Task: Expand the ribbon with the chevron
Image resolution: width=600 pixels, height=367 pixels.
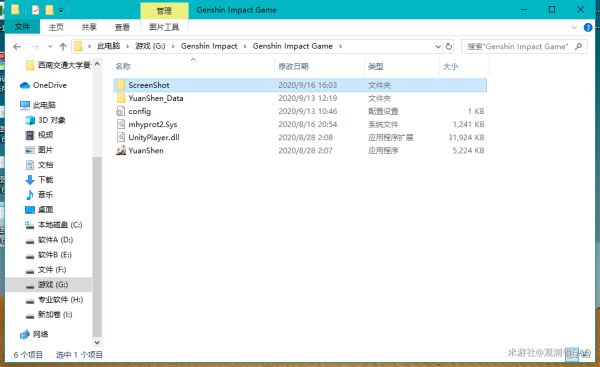Action: click(x=574, y=28)
